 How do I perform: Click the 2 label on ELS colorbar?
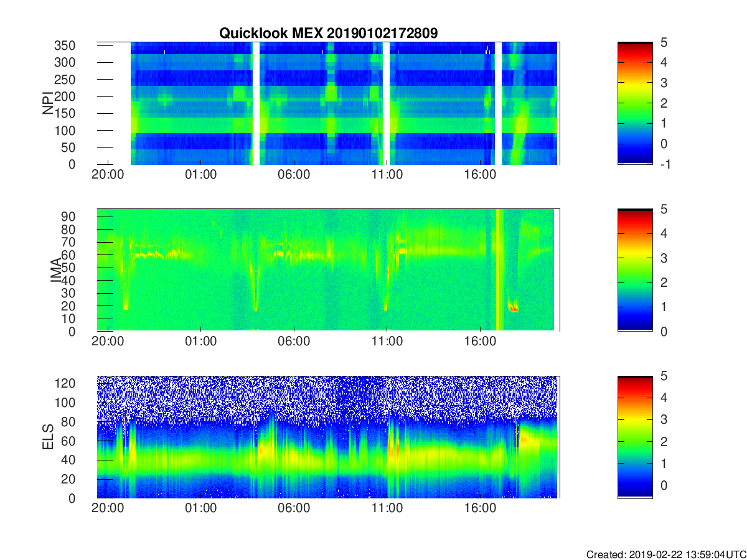(x=665, y=442)
